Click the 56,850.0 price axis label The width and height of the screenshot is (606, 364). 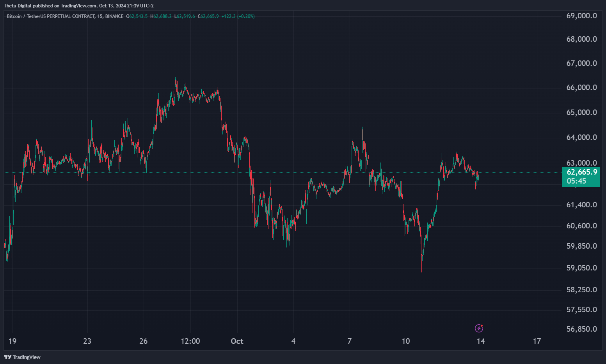tap(581, 329)
